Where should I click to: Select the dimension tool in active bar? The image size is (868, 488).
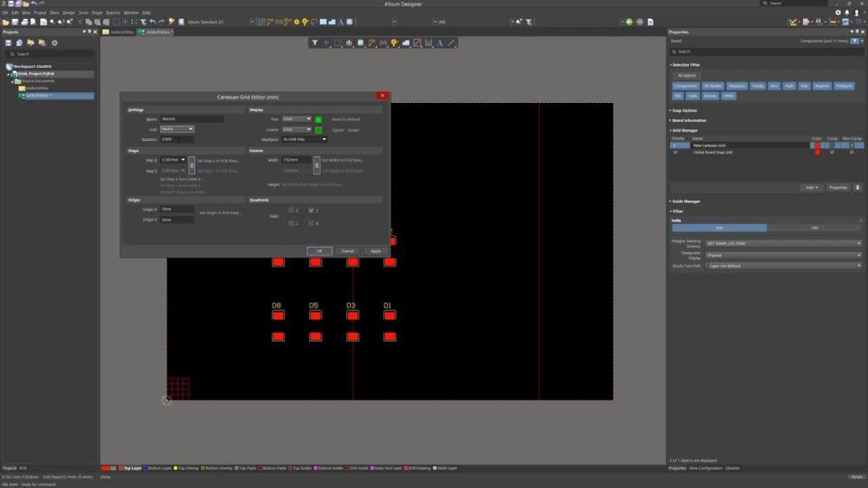[x=429, y=42]
